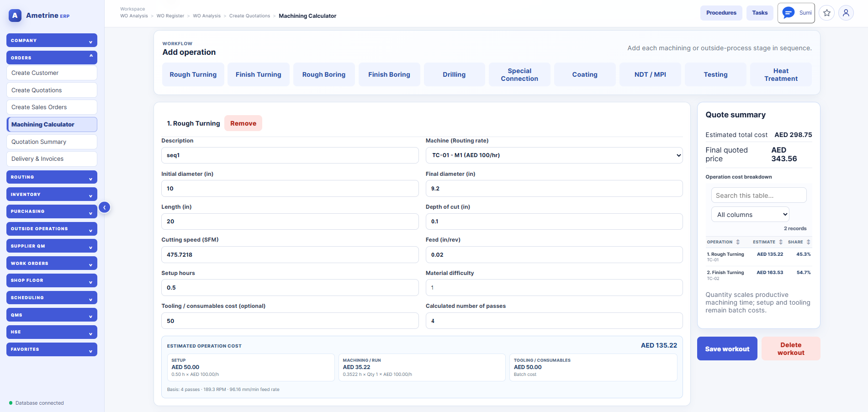Add an NDT / MPI operation
This screenshot has width=868, height=412.
(650, 74)
